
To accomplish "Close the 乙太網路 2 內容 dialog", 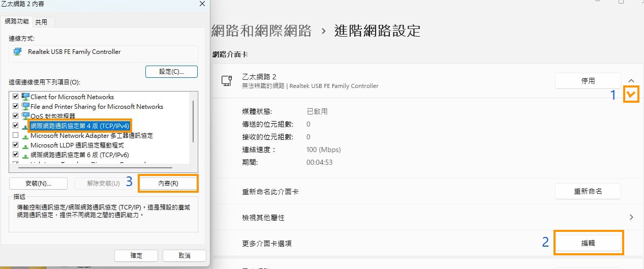I will click(202, 4).
